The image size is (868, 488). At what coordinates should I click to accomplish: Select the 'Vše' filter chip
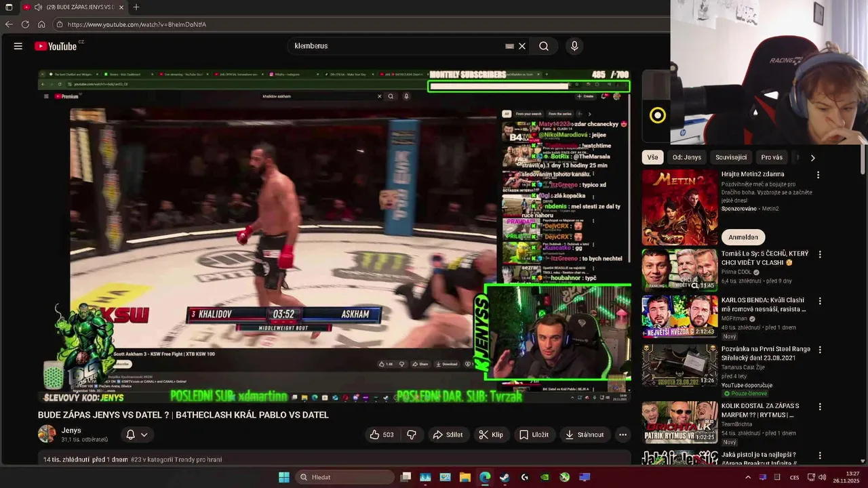(x=652, y=157)
